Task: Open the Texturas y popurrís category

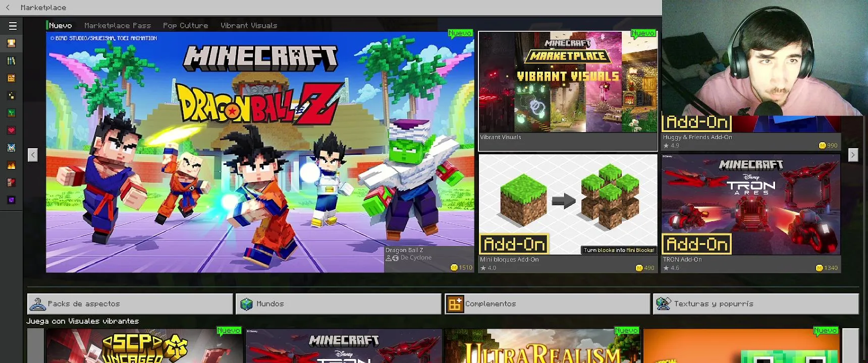Action: 756,304
